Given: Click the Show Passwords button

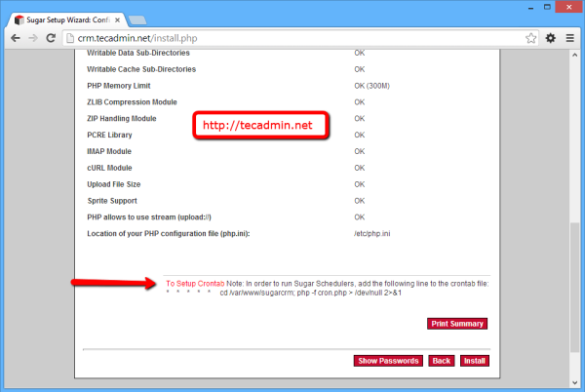Looking at the screenshot, I should (388, 361).
